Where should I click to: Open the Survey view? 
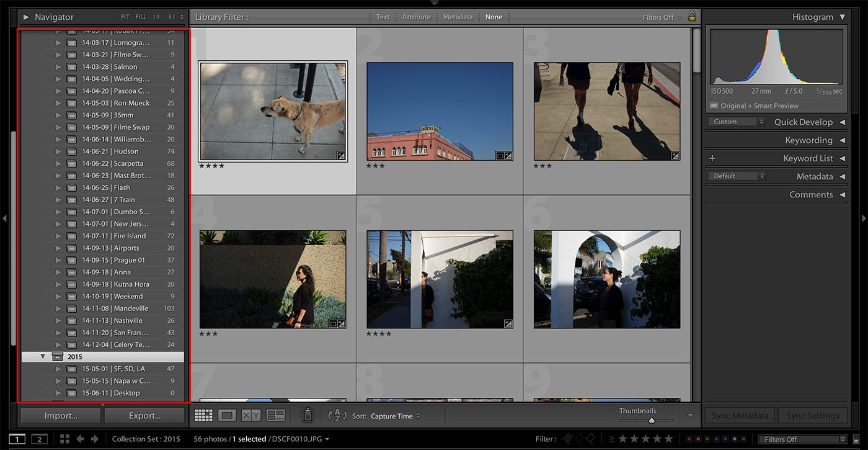275,415
